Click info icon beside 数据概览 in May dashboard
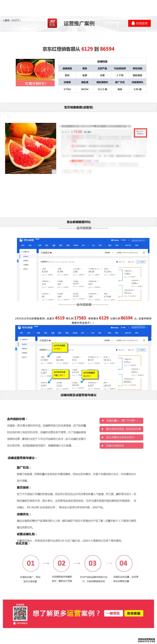 tap(49, 262)
